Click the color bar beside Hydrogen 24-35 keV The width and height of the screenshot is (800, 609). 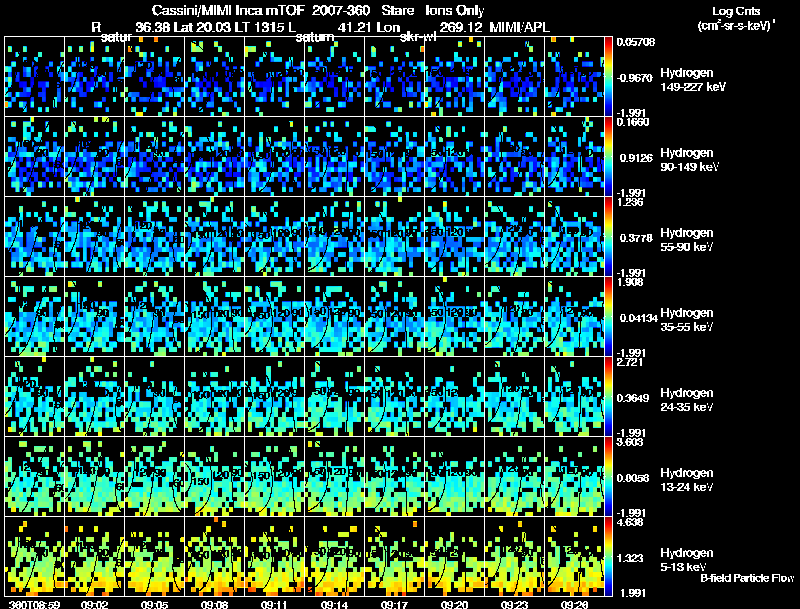[608, 397]
